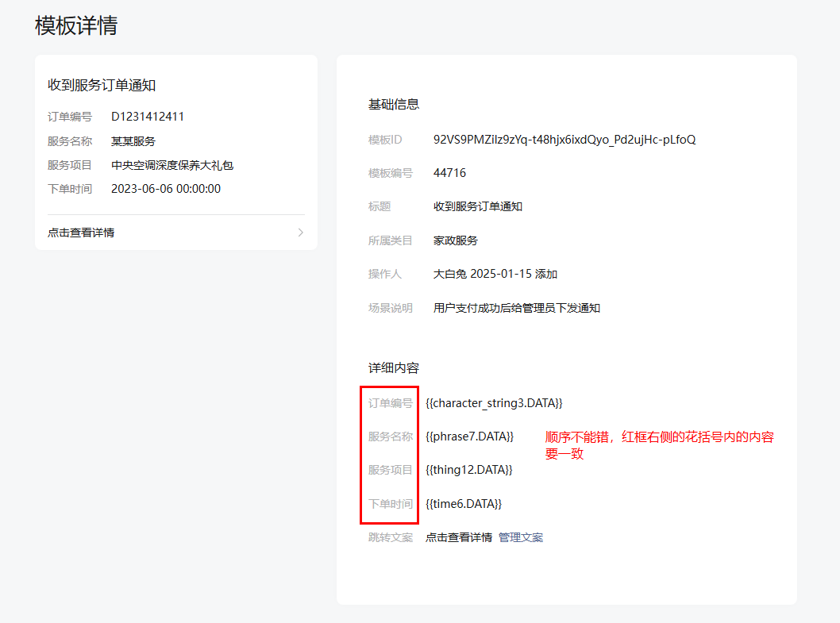The width and height of the screenshot is (840, 623).
Task: Click the 2023-06-06 00:00:00 time value
Action: coord(166,189)
